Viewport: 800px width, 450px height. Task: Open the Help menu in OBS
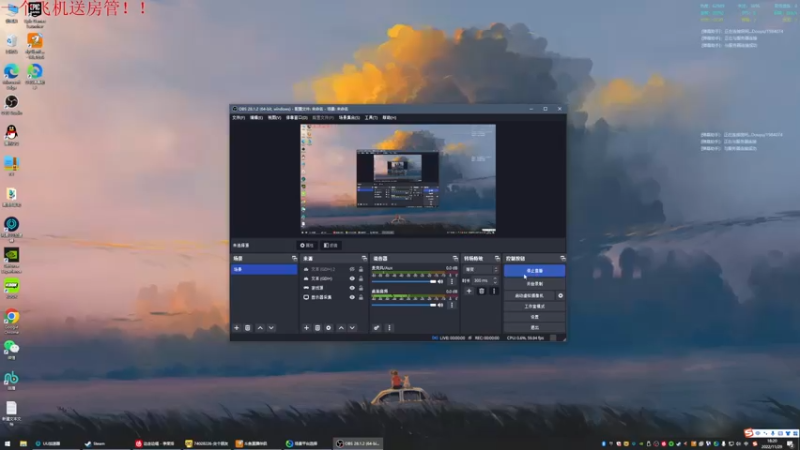[389, 117]
